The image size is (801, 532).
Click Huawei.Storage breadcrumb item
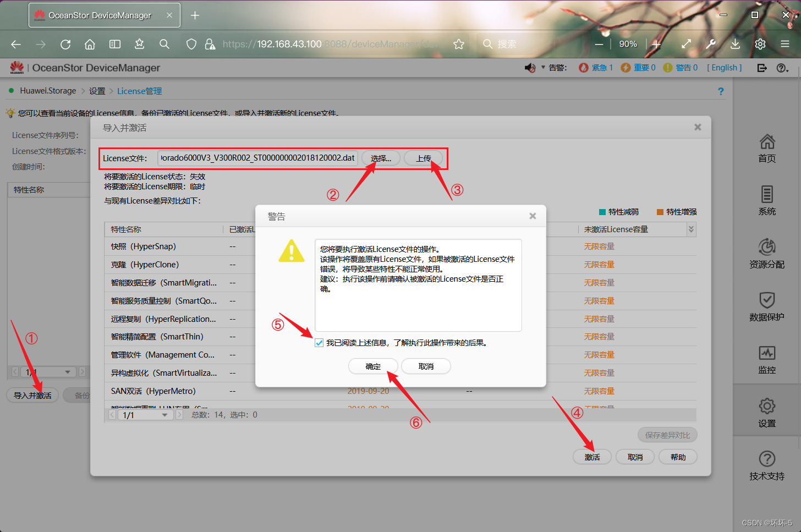48,91
